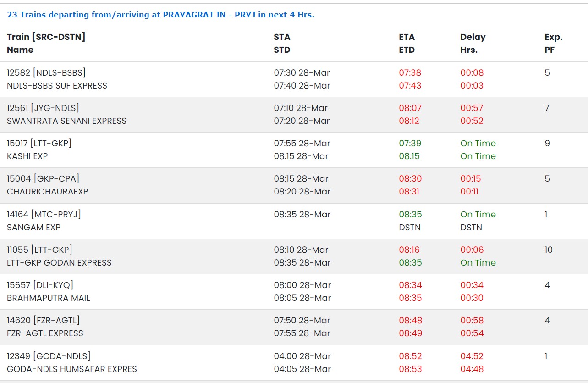Click delay 00:15 for train 15004
Viewport: 588px width, 383px height.
[471, 178]
